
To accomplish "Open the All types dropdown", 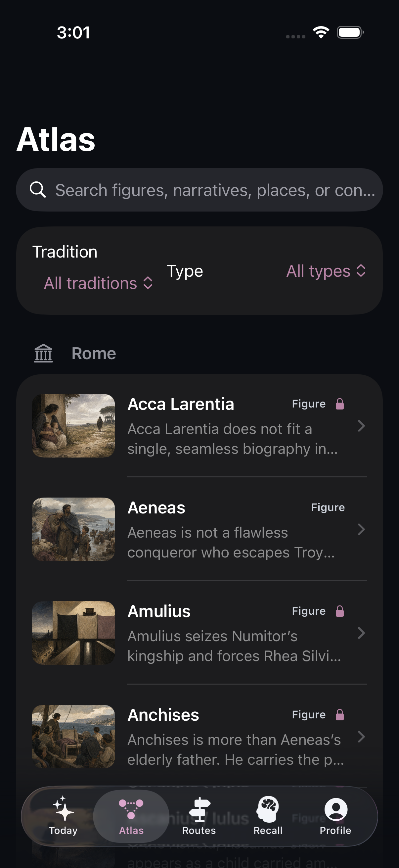I will [x=326, y=271].
